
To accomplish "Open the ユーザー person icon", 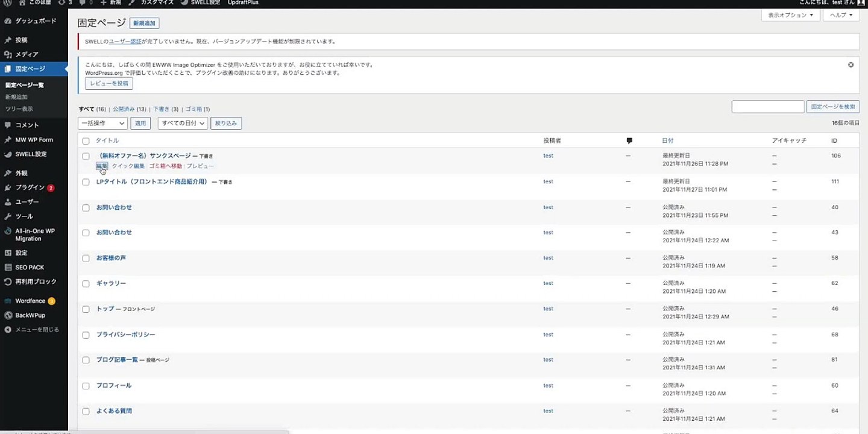I will [x=8, y=202].
